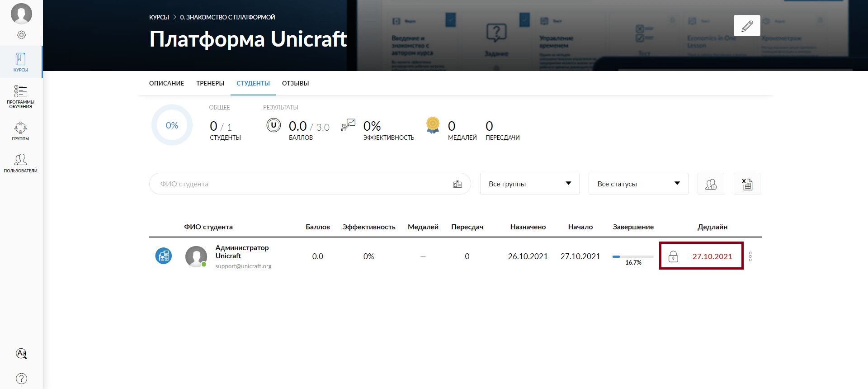Export students list to spreadsheet
This screenshot has height=389, width=868.
pyautogui.click(x=747, y=184)
